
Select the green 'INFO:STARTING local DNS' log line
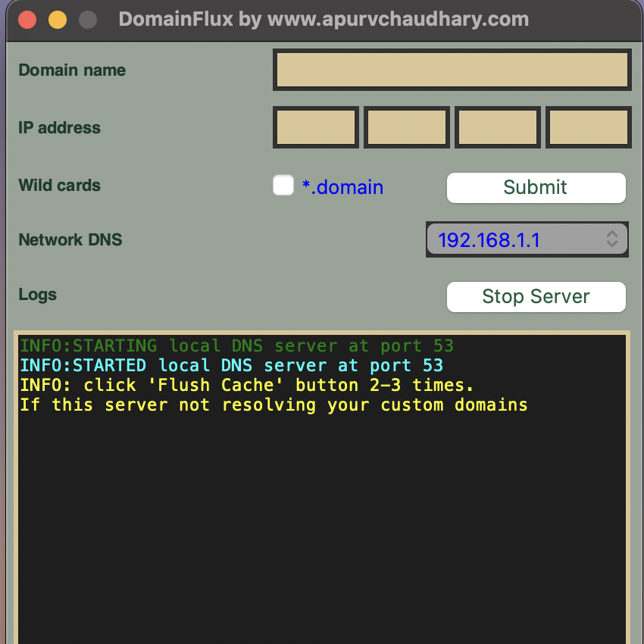236,346
